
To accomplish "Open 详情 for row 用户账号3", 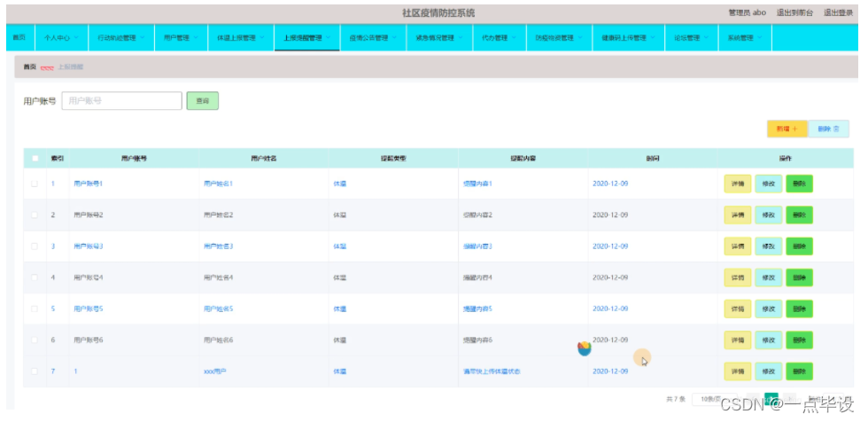I will point(737,246).
